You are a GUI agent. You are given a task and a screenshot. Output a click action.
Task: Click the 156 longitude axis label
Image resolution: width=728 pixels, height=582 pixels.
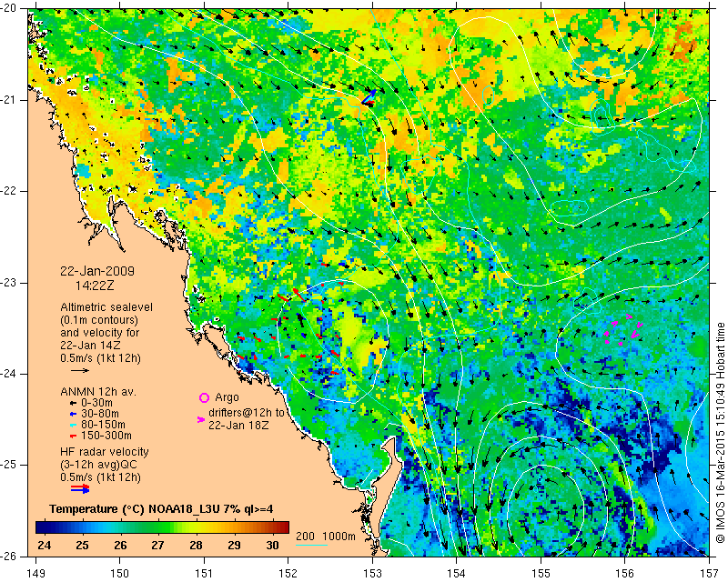625,574
